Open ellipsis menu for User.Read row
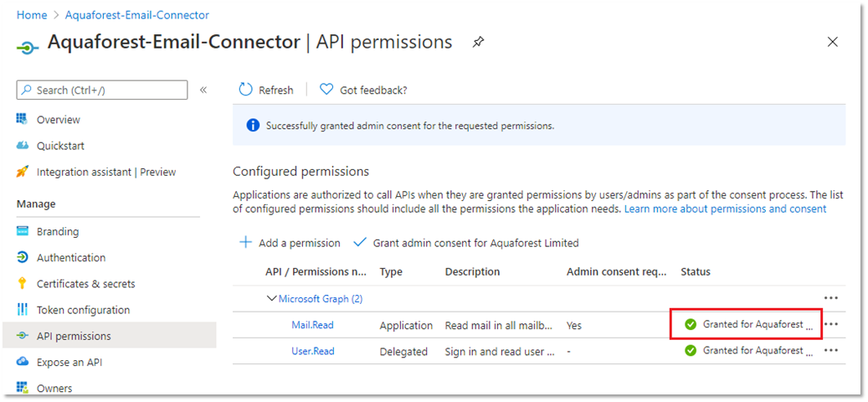Screen dimensions: 868x402 [830, 351]
